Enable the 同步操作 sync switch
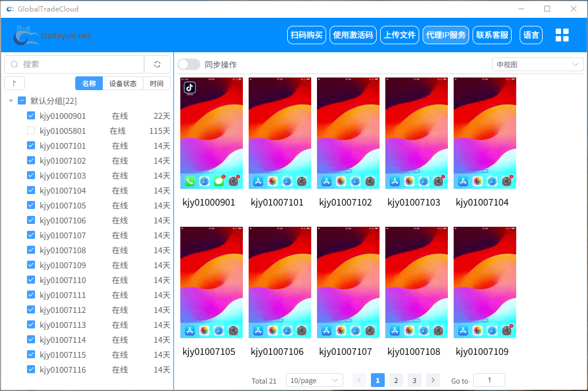The height and width of the screenshot is (391, 588). coord(189,64)
